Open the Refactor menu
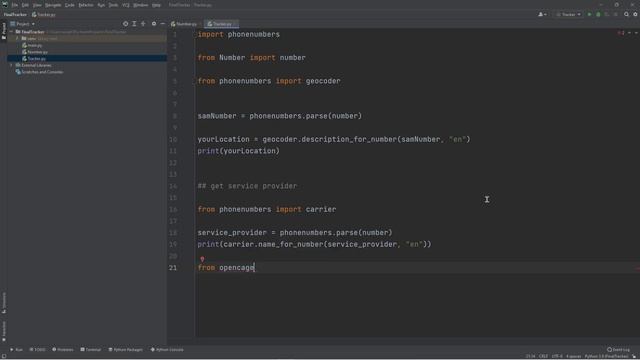The width and height of the screenshot is (640, 360). (x=86, y=5)
